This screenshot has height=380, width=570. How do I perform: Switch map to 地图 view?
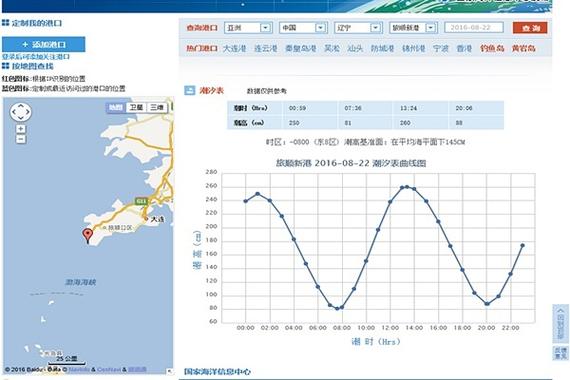click(x=116, y=107)
